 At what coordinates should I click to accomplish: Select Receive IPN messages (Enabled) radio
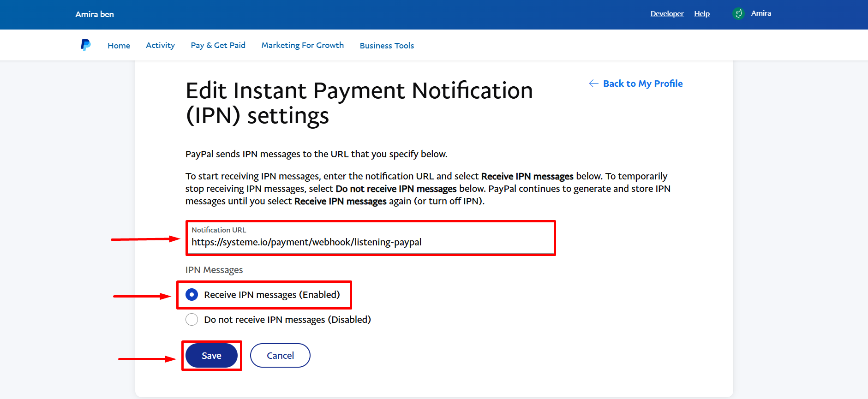point(192,294)
